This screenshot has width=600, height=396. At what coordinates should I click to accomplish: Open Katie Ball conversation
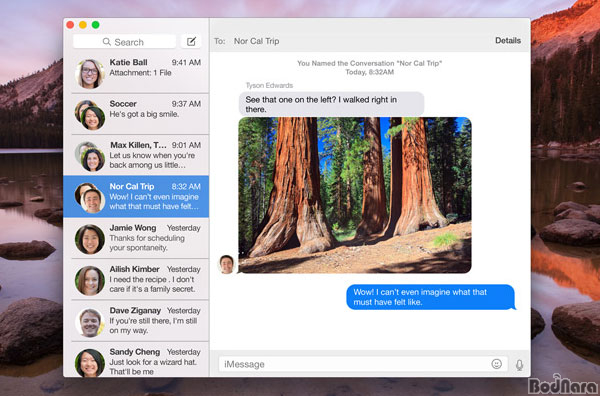pos(136,72)
